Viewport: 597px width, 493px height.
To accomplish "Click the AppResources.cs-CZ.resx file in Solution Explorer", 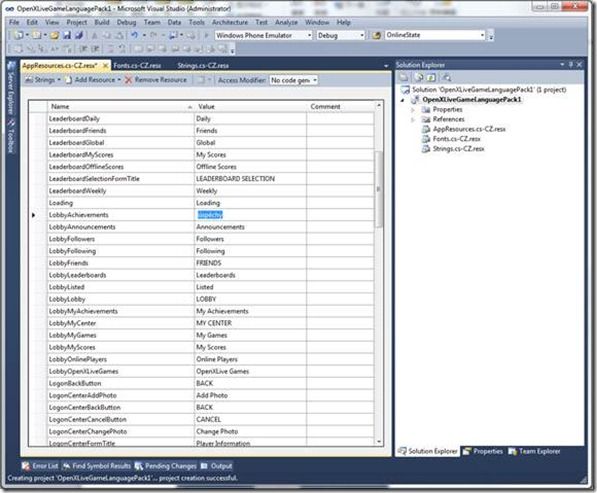I will [469, 129].
